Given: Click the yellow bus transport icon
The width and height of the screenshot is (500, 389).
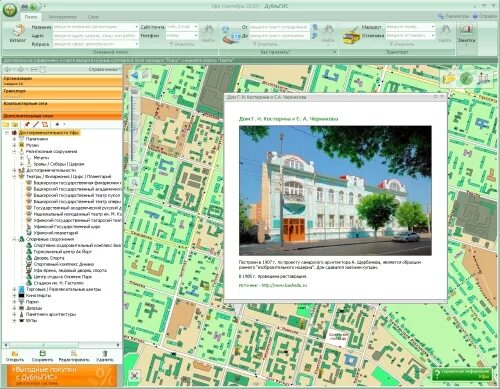Looking at the screenshot, I should coord(352,35).
